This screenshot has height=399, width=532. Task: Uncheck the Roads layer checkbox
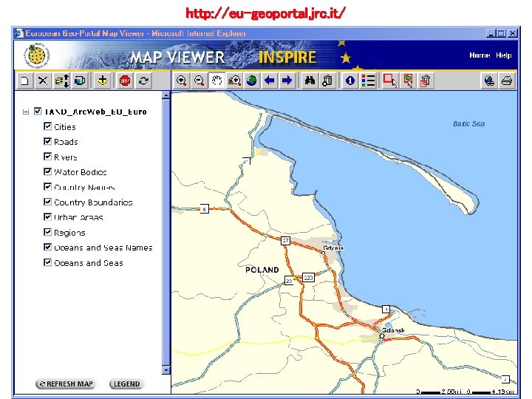click(x=47, y=141)
